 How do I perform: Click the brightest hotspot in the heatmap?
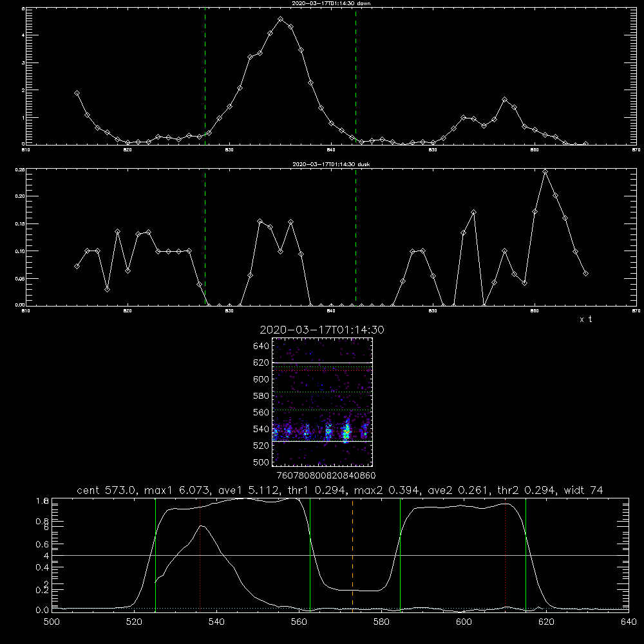(347, 431)
